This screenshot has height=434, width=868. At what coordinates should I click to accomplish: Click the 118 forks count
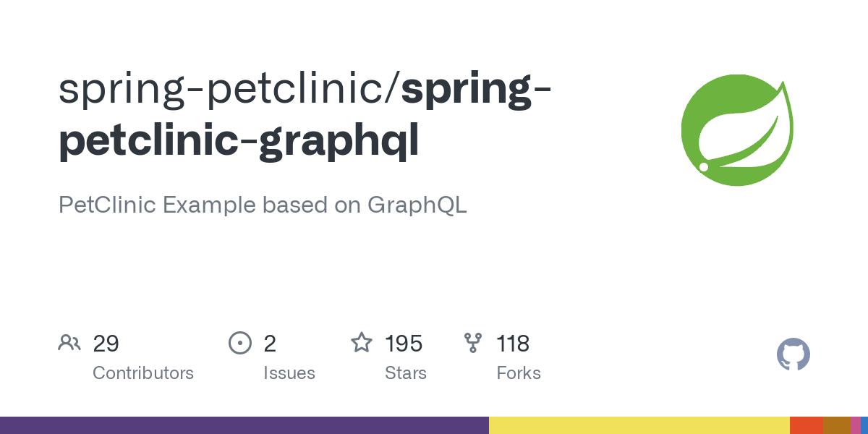(513, 344)
